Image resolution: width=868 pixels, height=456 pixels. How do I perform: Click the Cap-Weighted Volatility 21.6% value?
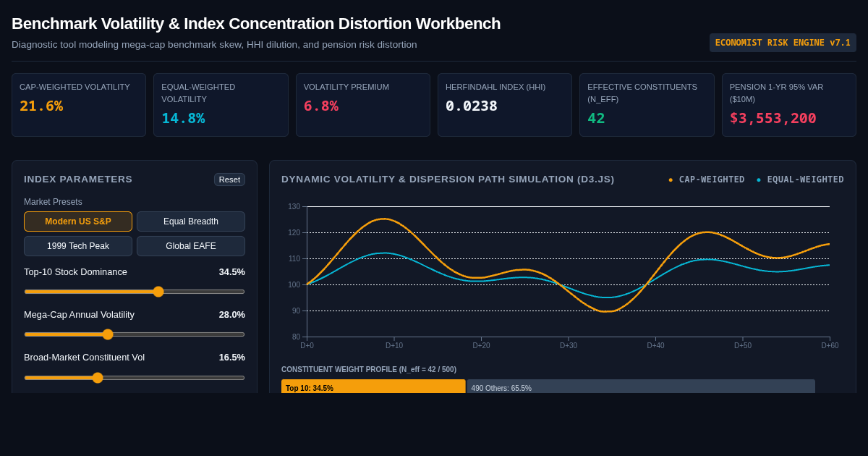tap(41, 106)
